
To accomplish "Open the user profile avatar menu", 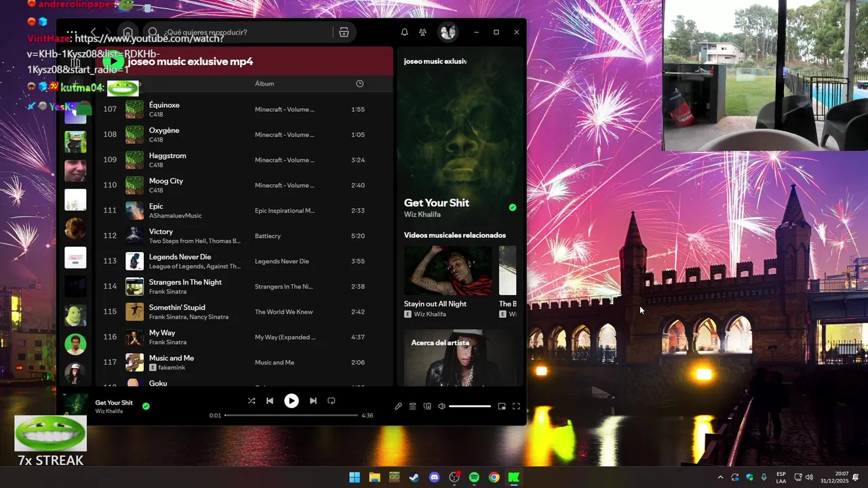I will (x=448, y=33).
